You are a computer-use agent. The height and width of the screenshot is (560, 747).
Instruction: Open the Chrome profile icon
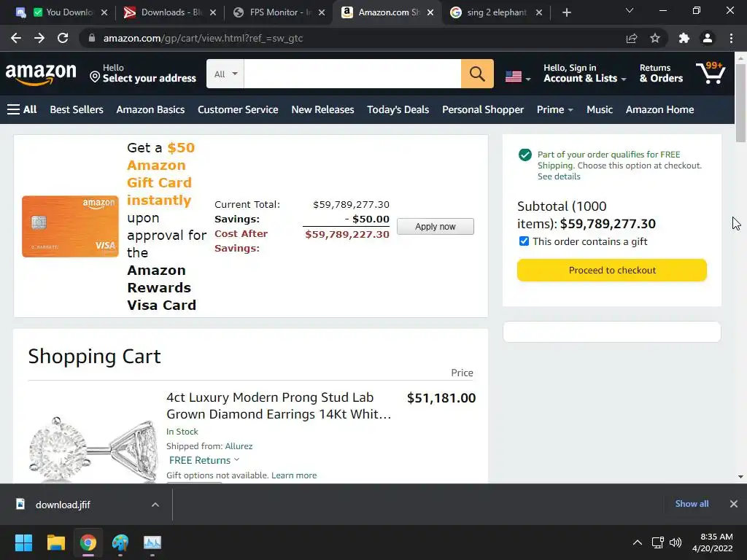point(708,38)
